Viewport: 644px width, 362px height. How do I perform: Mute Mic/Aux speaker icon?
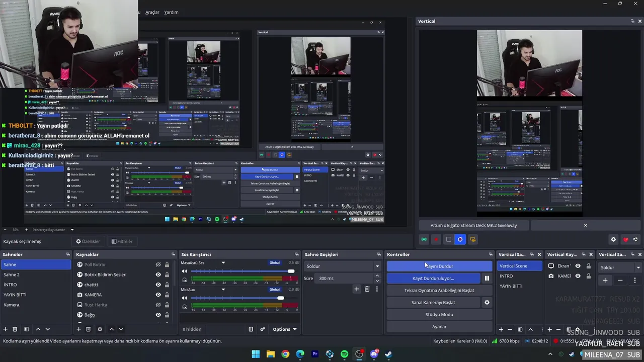coord(185,298)
